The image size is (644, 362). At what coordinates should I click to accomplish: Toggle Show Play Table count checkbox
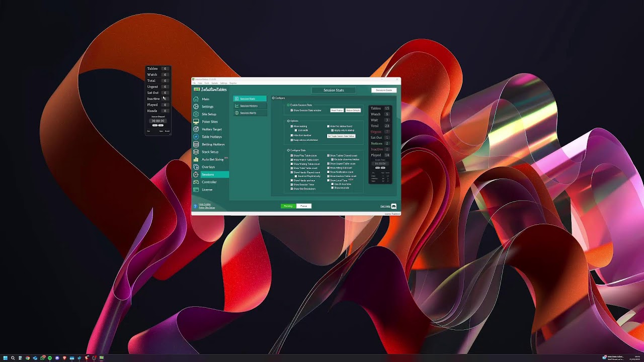(x=292, y=156)
